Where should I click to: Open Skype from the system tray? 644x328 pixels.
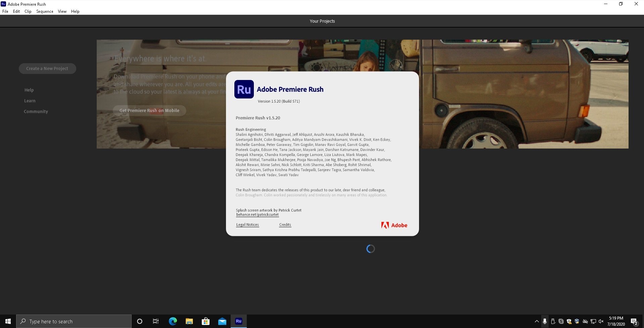(x=561, y=321)
